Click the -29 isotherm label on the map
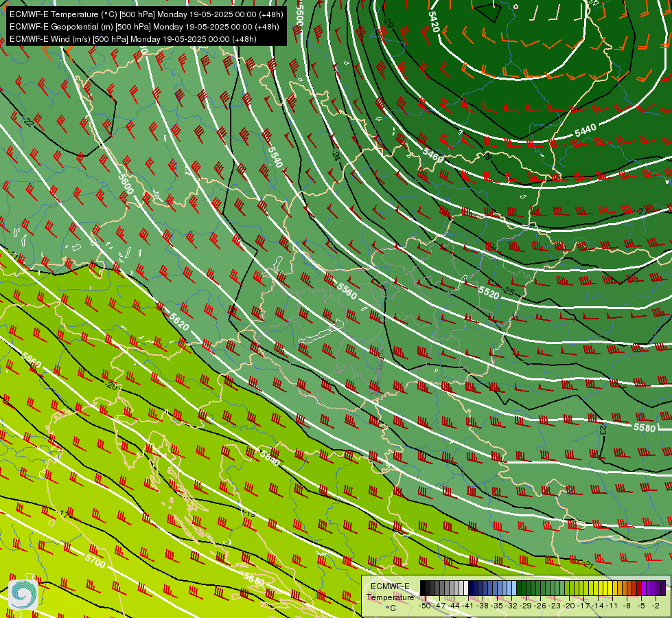The image size is (672, 618). [387, 23]
